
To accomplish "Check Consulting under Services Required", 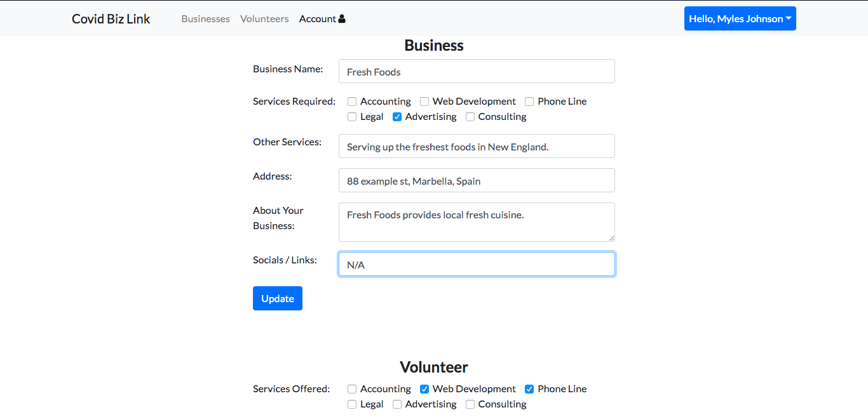I will coord(470,117).
